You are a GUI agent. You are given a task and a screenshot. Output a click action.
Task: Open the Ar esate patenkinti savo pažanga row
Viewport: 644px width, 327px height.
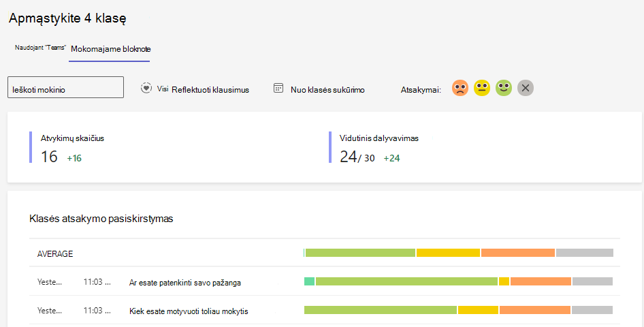(x=325, y=281)
